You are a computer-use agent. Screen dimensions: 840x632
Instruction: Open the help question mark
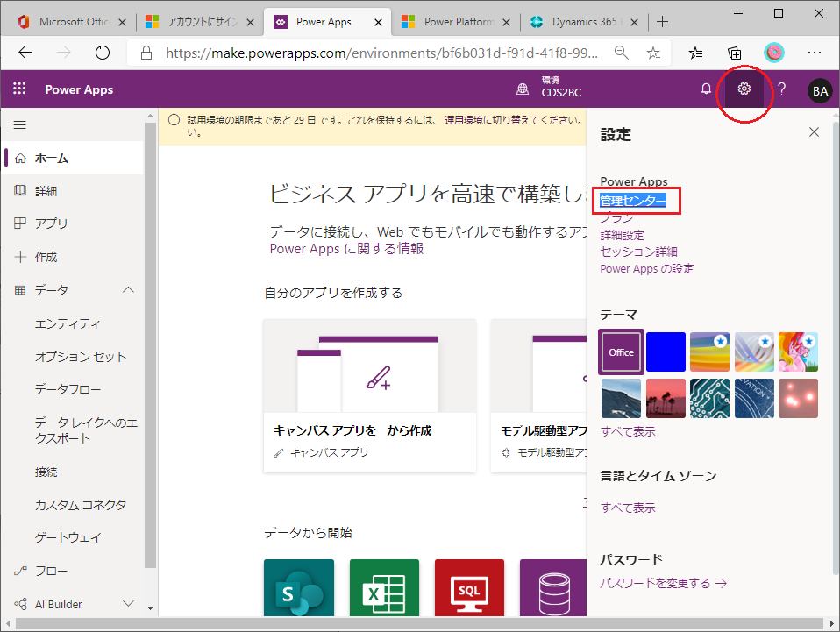click(781, 89)
